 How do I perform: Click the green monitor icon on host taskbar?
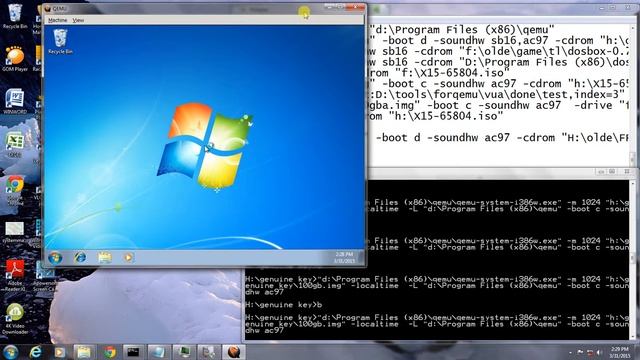tap(183, 352)
